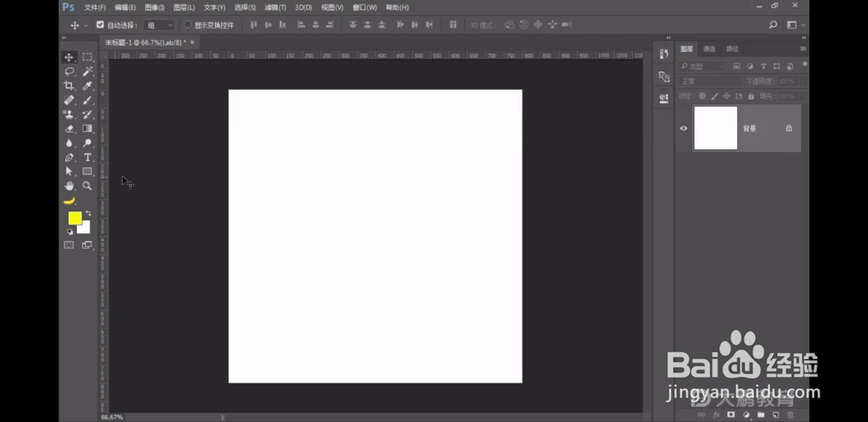Toggle lock position in Layers panel

coord(726,96)
